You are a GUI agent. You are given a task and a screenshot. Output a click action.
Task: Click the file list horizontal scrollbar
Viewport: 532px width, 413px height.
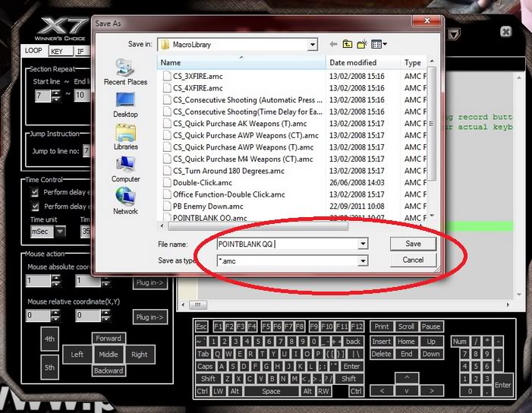[x=258, y=225]
